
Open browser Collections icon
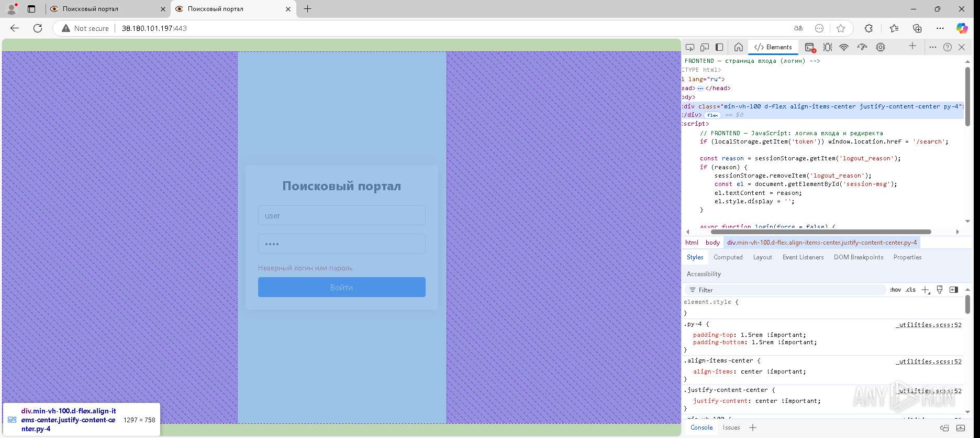pos(917,28)
